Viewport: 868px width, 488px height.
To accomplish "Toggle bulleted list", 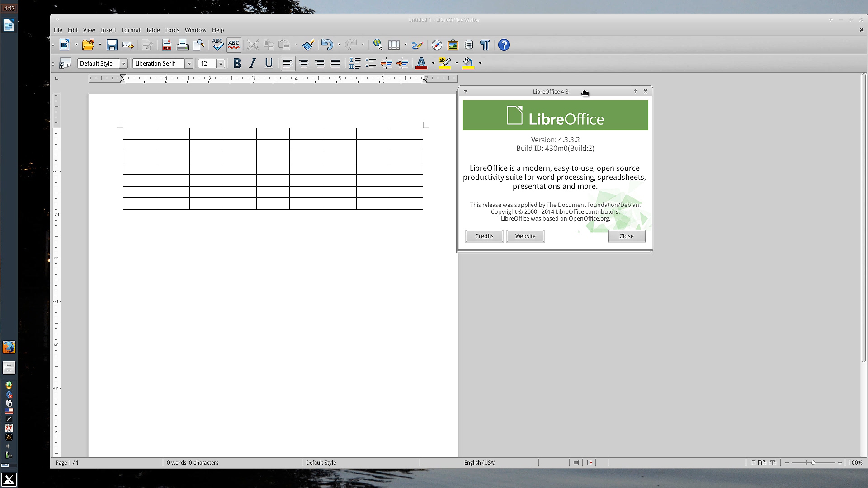I will pos(371,63).
